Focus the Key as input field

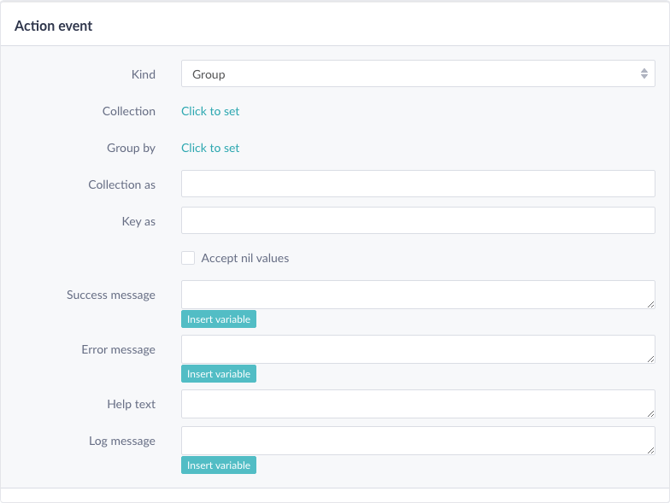(418, 221)
